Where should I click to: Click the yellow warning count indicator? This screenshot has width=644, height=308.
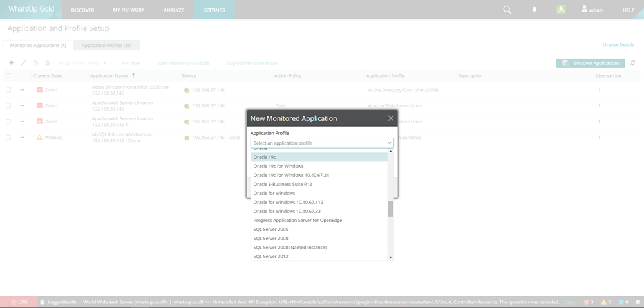(606, 302)
